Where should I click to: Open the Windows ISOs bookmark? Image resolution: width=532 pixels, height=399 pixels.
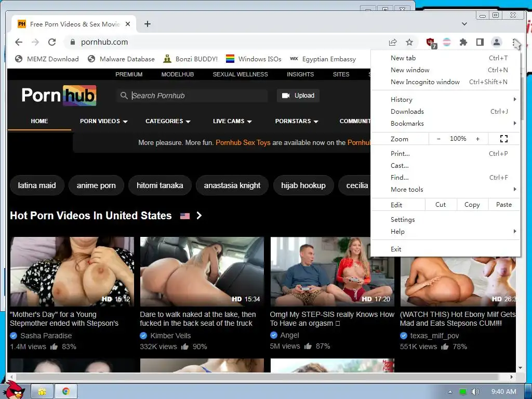pos(254,59)
